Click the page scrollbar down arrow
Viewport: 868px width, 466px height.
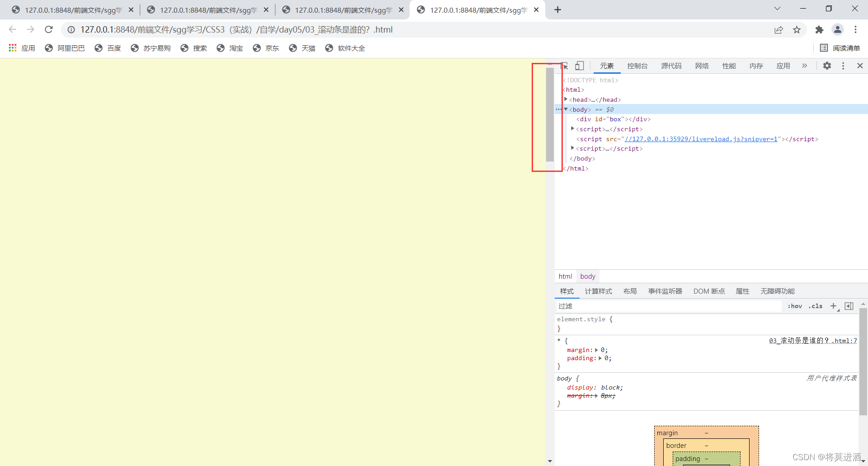[550, 461]
